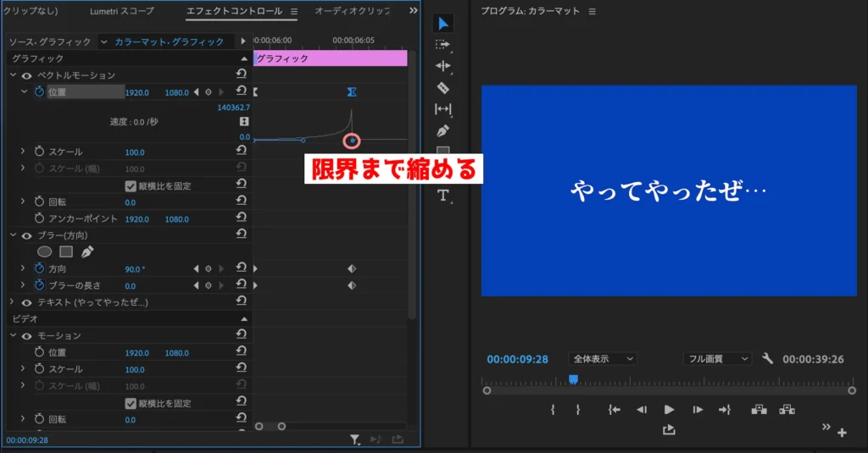Click Export Frame button
This screenshot has height=453, width=868.
pyautogui.click(x=669, y=430)
